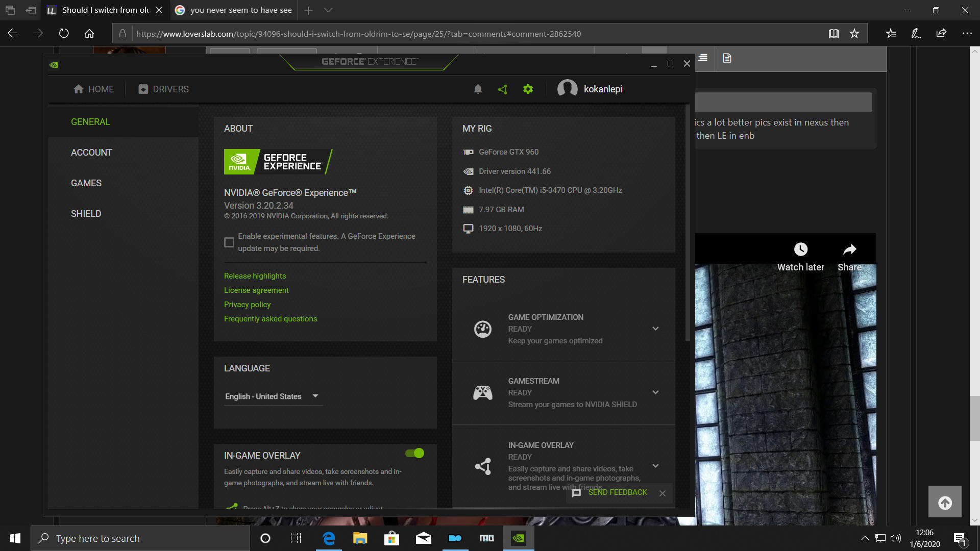Open License agreement link
The width and height of the screenshot is (980, 551).
click(256, 290)
